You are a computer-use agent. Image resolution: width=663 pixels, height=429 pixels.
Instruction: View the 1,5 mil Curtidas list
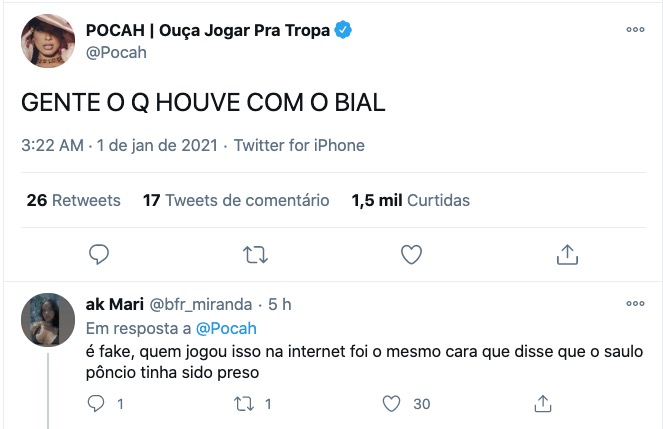point(410,200)
